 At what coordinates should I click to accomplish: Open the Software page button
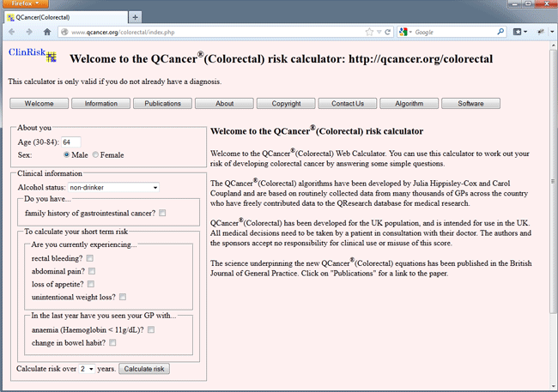pos(470,104)
